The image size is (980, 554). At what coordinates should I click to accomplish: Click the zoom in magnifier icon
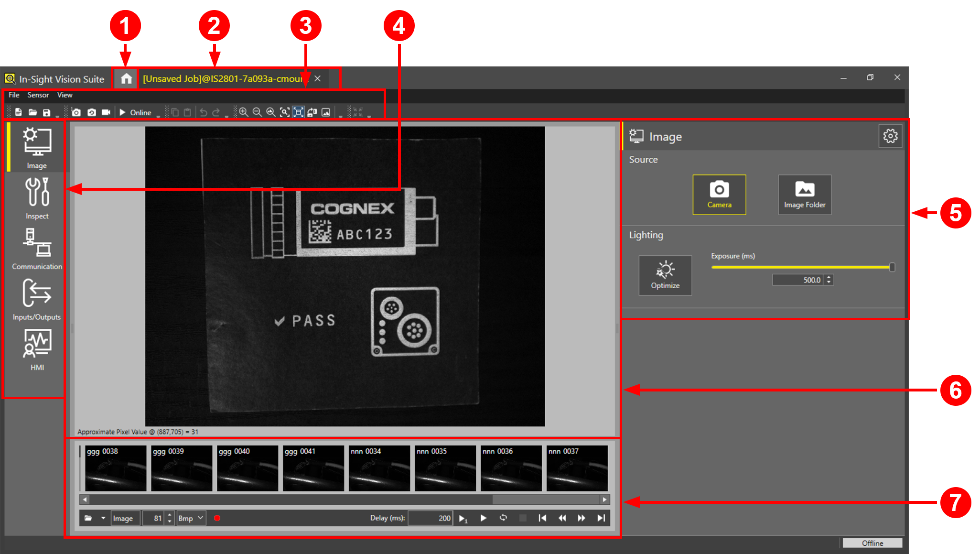coord(244,112)
